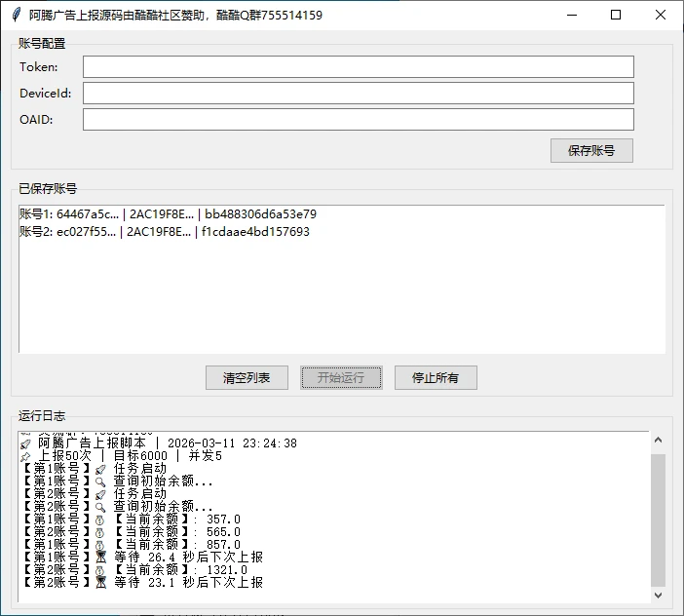This screenshot has width=684, height=616.
Task: Click the log scrollbar up arrow
Action: click(x=659, y=440)
